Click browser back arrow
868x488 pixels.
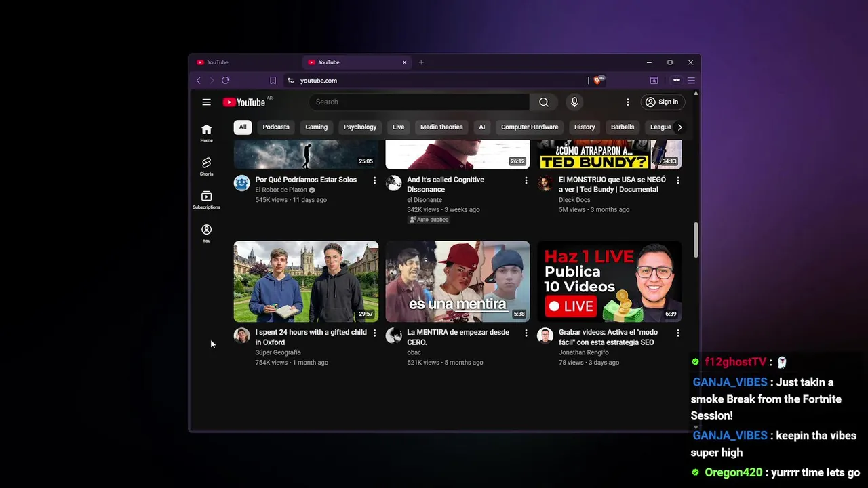[199, 81]
